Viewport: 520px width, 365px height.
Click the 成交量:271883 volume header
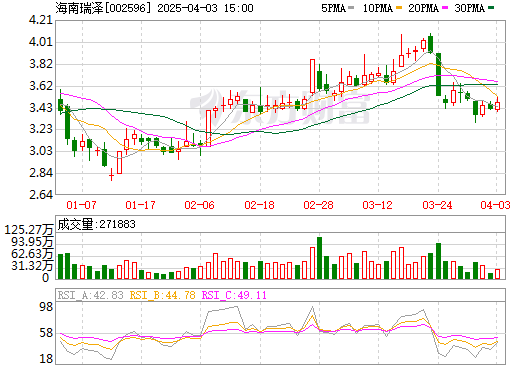click(x=96, y=224)
